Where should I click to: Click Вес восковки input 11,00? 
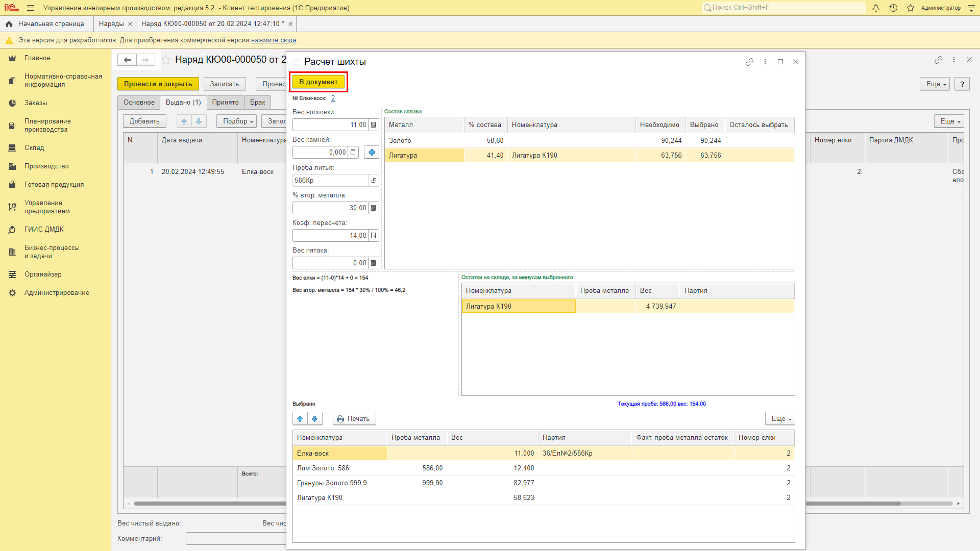click(x=330, y=125)
